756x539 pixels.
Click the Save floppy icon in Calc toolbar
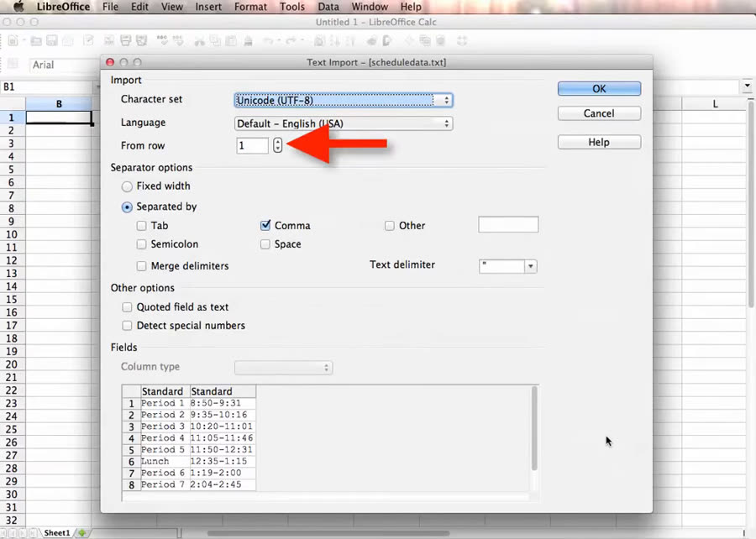pos(51,41)
